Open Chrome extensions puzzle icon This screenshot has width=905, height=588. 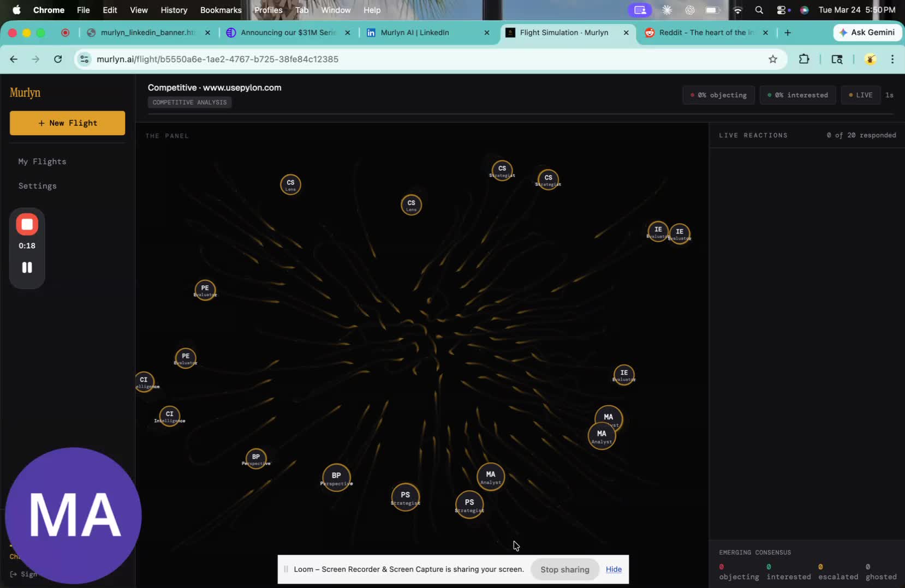803,59
